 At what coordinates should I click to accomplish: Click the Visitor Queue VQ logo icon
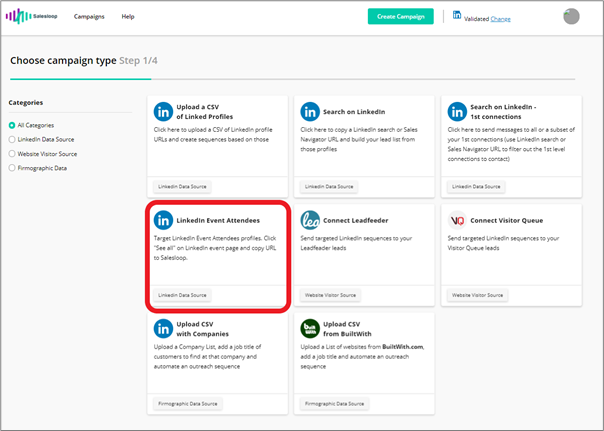point(457,220)
